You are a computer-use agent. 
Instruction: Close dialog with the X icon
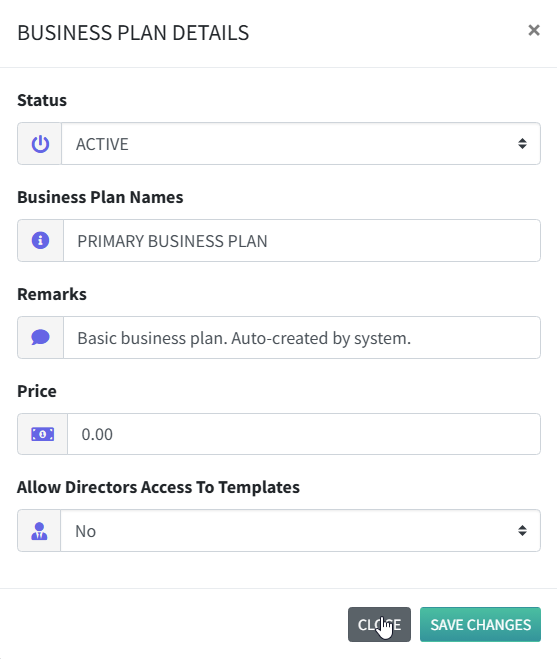point(534,30)
